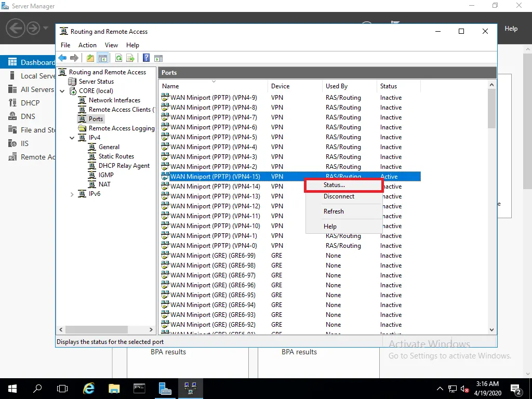
Task: Click the Search magnifier on the taskbar
Action: 37,388
